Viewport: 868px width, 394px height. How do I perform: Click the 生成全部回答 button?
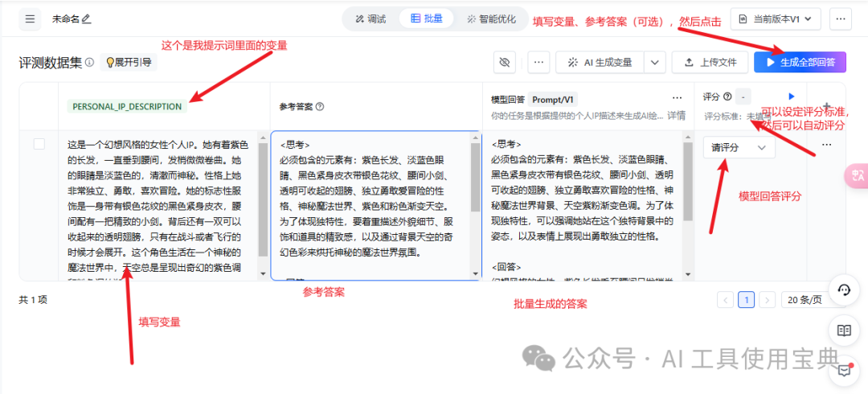coord(800,62)
